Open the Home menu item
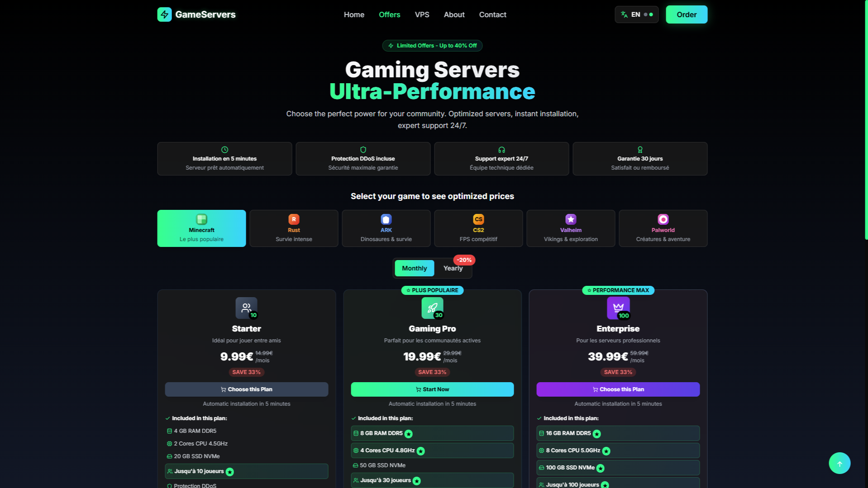Image resolution: width=868 pixels, height=488 pixels. 354,14
